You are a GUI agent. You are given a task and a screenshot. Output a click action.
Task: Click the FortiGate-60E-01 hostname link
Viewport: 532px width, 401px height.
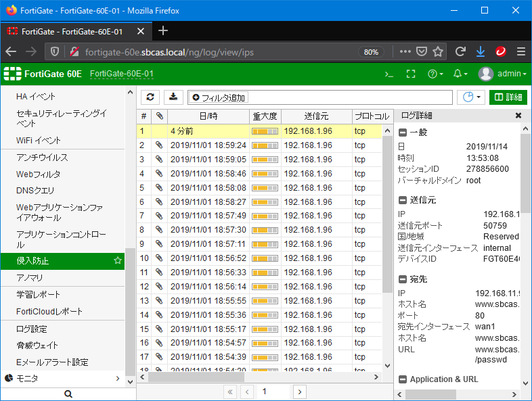coord(121,74)
